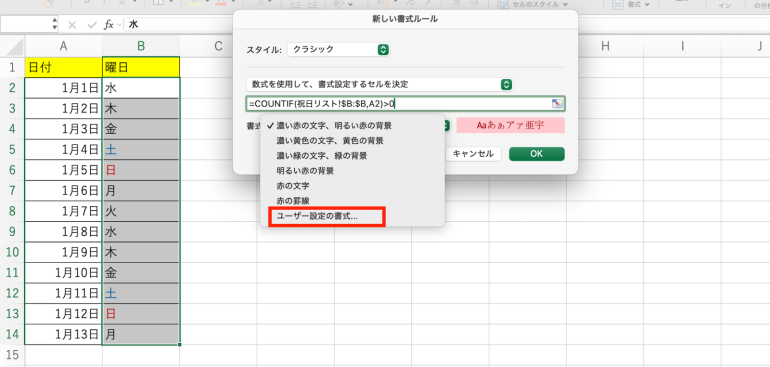Open the 書式 dropdown in the ribbon

[631, 4]
